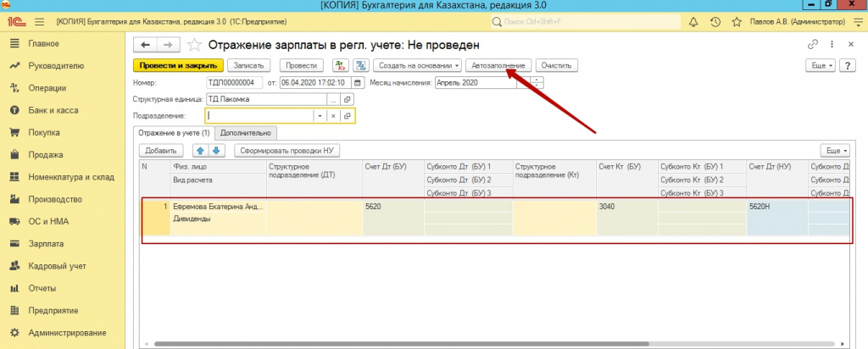The width and height of the screenshot is (868, 349).
Task: Open the Производство section
Action: point(55,199)
